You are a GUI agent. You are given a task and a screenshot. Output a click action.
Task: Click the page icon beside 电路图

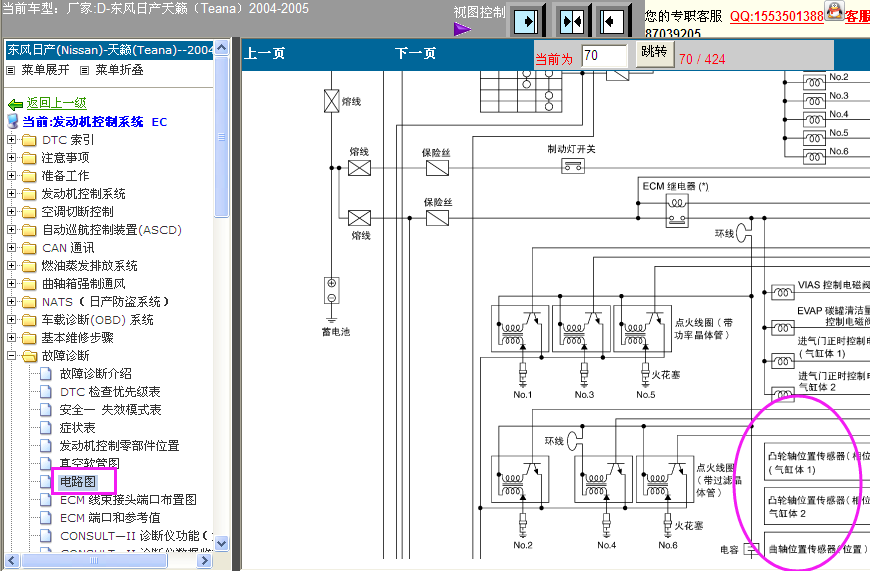47,482
